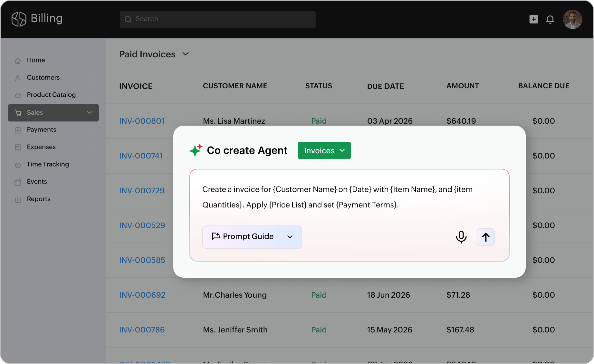The width and height of the screenshot is (594, 364).
Task: Sort by the INVOICE column header
Action: [136, 86]
